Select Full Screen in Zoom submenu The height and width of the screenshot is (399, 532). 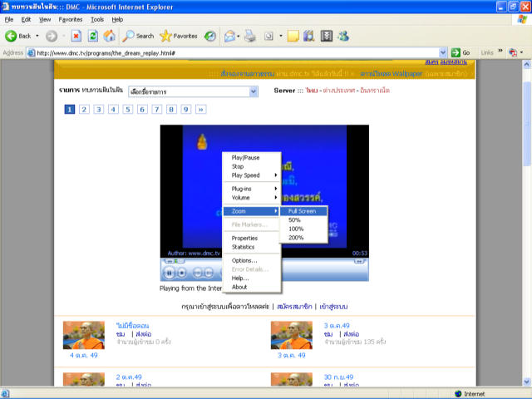point(302,211)
